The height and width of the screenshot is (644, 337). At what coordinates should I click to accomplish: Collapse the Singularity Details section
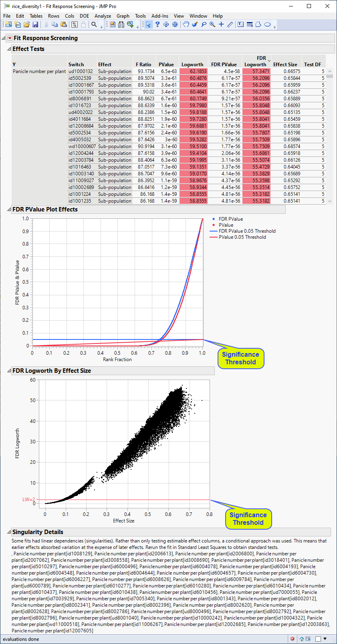tap(9, 532)
